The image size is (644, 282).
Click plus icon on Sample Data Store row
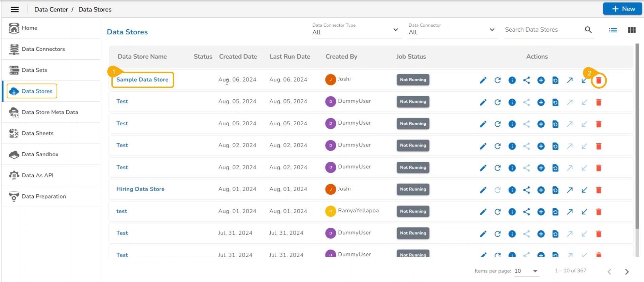(541, 81)
